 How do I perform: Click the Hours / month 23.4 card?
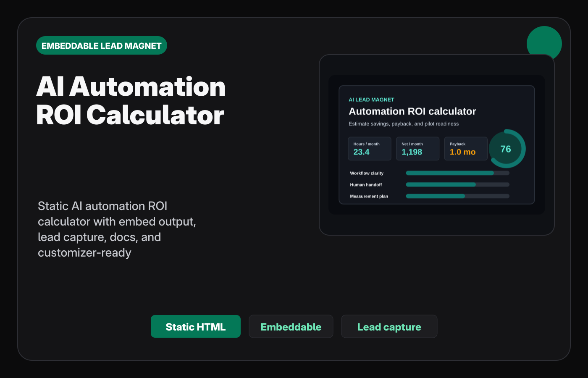[370, 149]
